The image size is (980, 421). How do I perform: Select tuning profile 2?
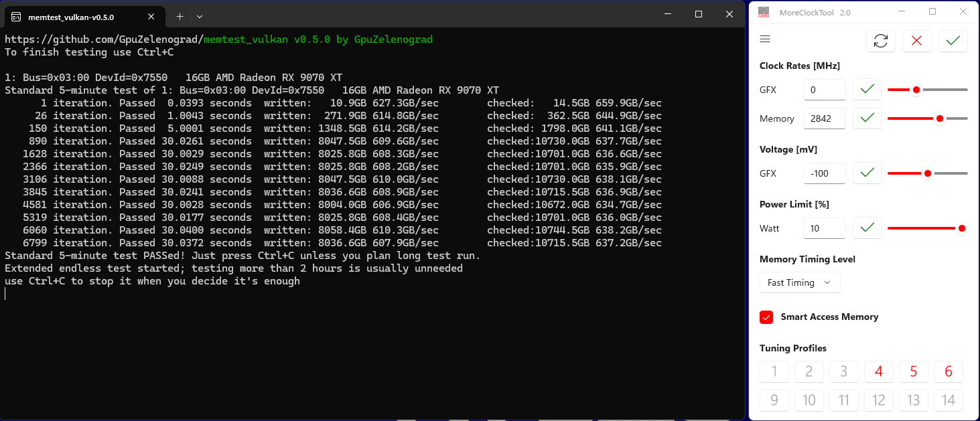[x=809, y=371]
